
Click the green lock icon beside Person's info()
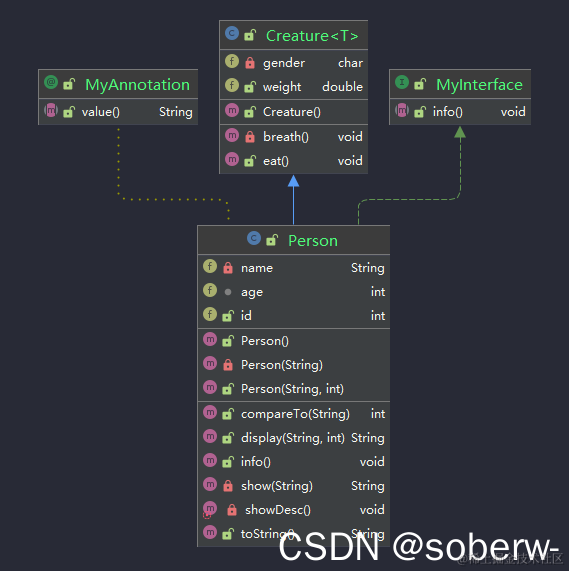click(228, 462)
